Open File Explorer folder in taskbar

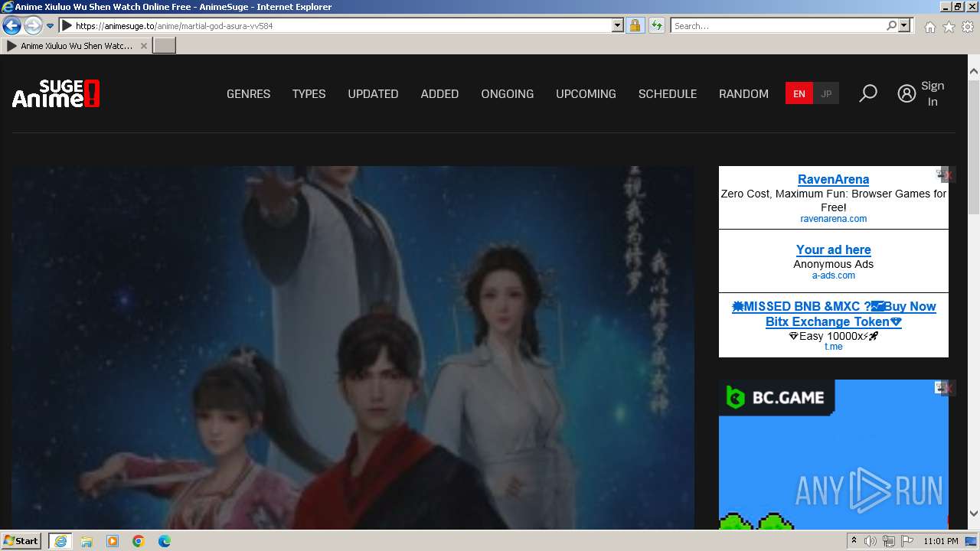[x=87, y=541]
